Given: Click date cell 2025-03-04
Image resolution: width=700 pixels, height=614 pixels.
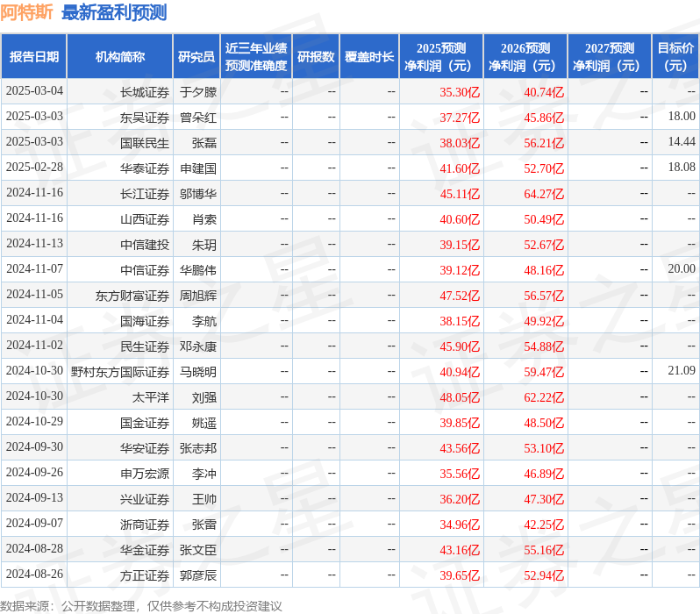Looking at the screenshot, I should coord(34,91).
